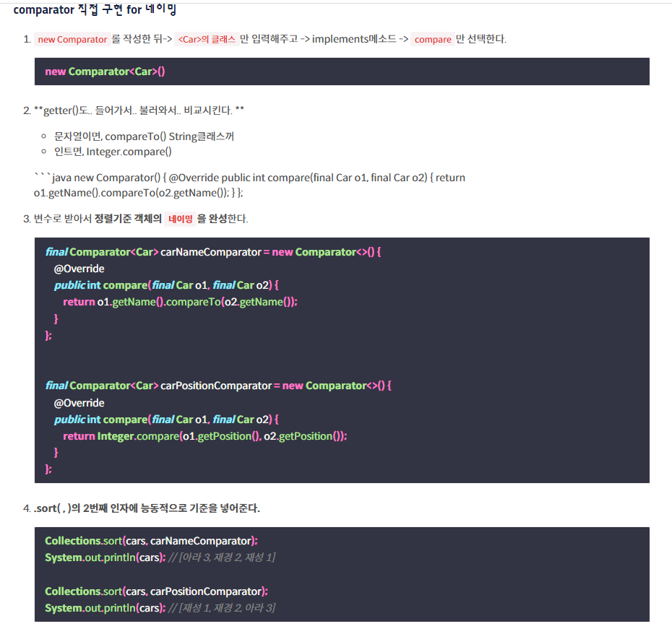Click the text "o1.getName().compareTo(o2.getName()); } };" in step 2
672x634 pixels.
(x=139, y=193)
